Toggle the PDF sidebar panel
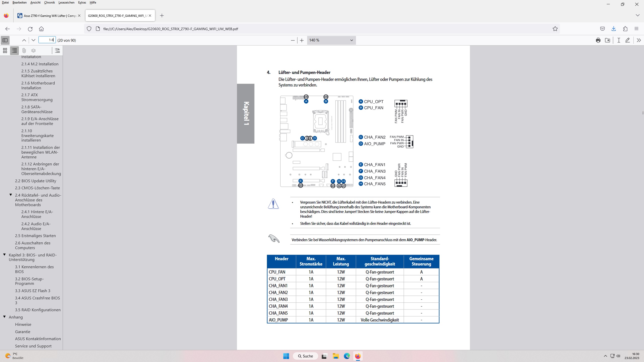Image resolution: width=644 pixels, height=362 pixels. [5, 40]
